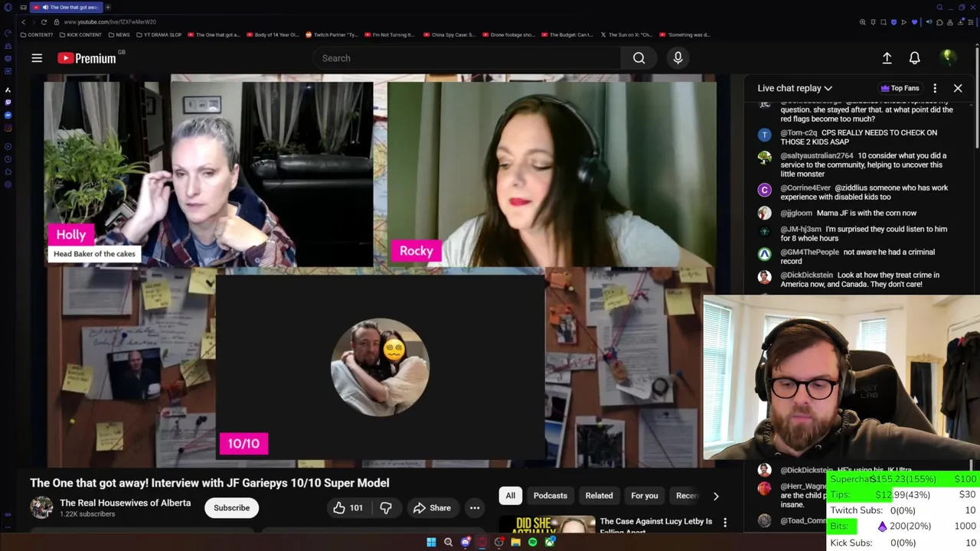Open a new browser tab
This screenshot has width=980, height=551.
point(108,7)
